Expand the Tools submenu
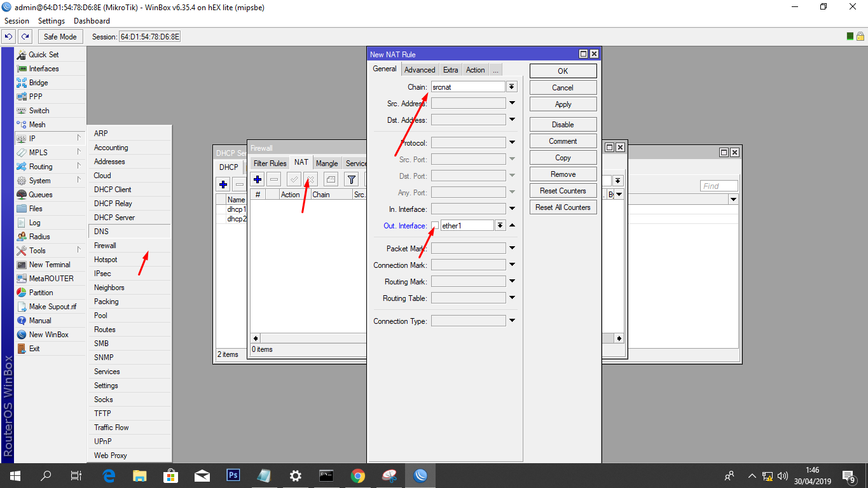Viewport: 868px width, 488px height. point(50,251)
